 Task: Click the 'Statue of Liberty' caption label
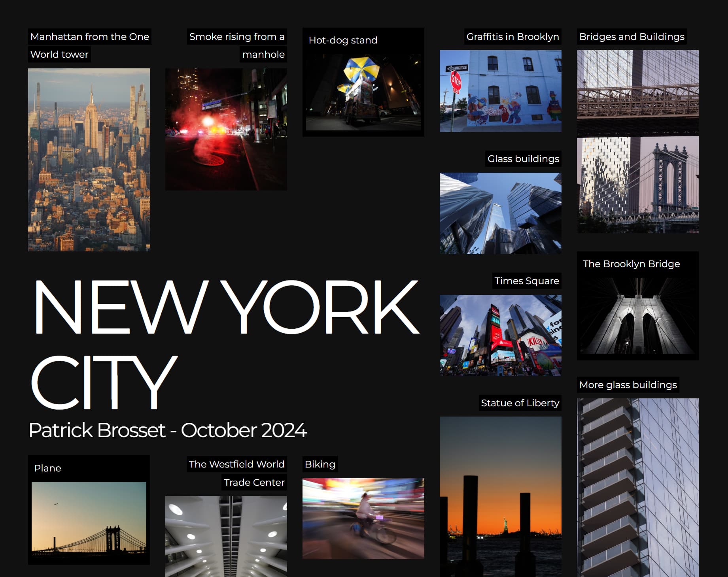(x=520, y=403)
